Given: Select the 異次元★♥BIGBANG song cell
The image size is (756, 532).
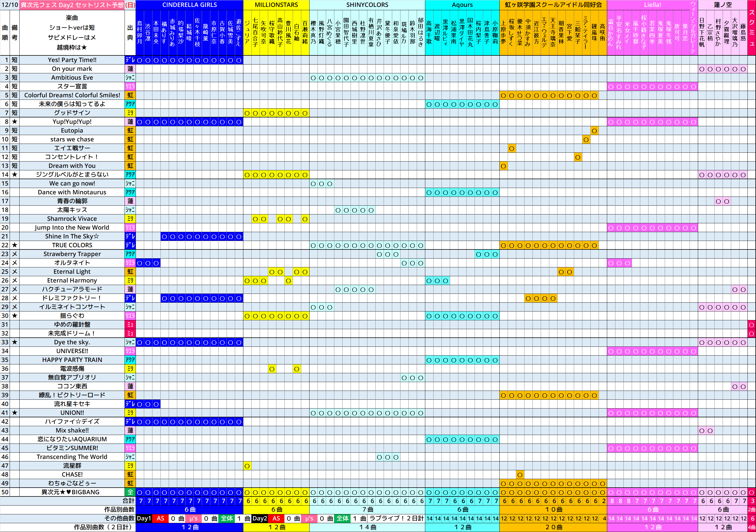Looking at the screenshot, I should (72, 492).
